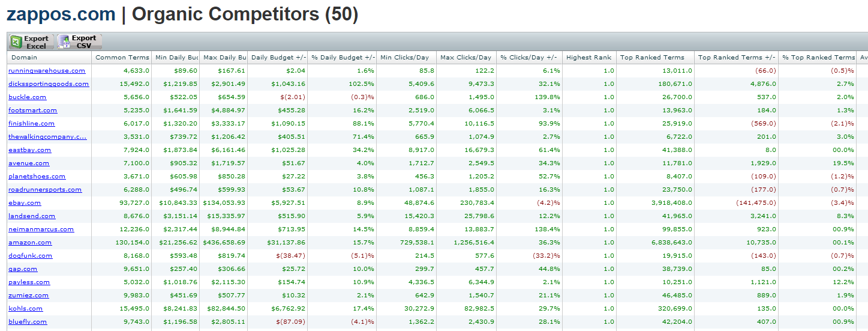Click the Export Excel icon button
The image size is (868, 331).
tap(31, 42)
